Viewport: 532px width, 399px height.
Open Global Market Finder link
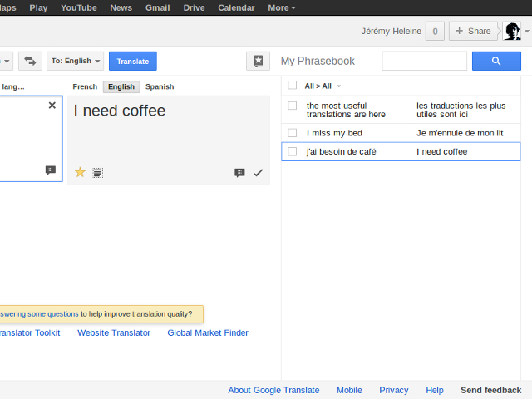(208, 332)
